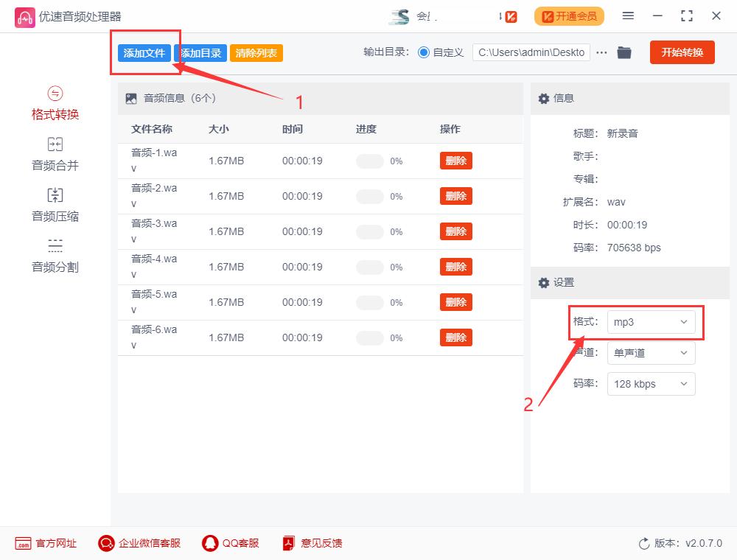Expand the 声道 channel dropdown showing 单声道

(651, 353)
